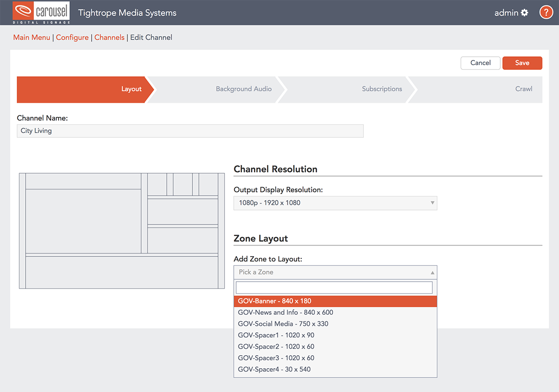Click the Carousel Digital Signage logo
The width and height of the screenshot is (559, 392).
(x=42, y=13)
